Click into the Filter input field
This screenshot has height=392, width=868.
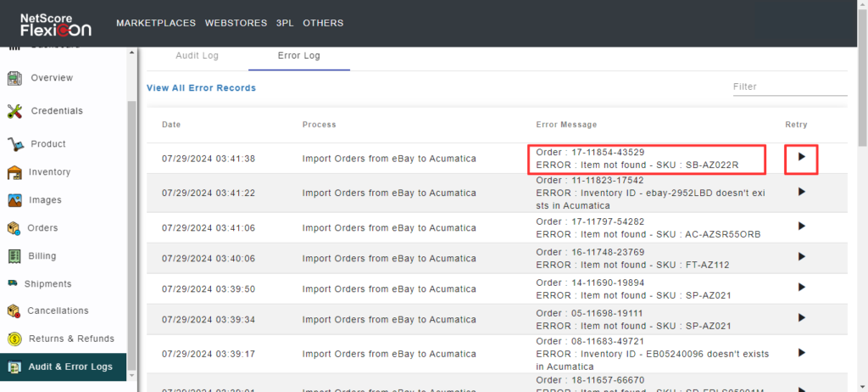789,87
